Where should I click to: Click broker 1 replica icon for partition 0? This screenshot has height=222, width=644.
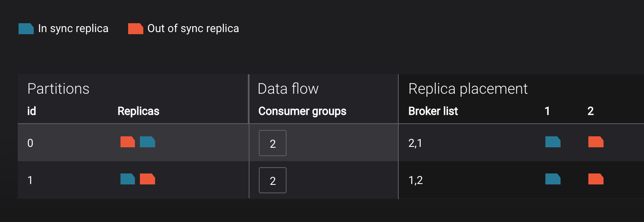point(553,142)
